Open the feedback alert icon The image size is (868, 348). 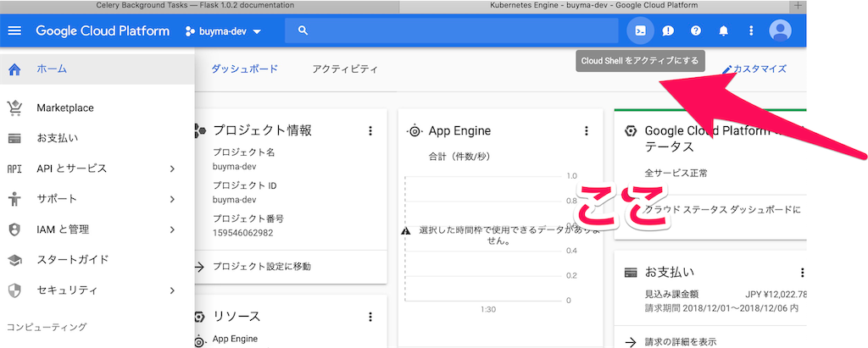point(668,31)
